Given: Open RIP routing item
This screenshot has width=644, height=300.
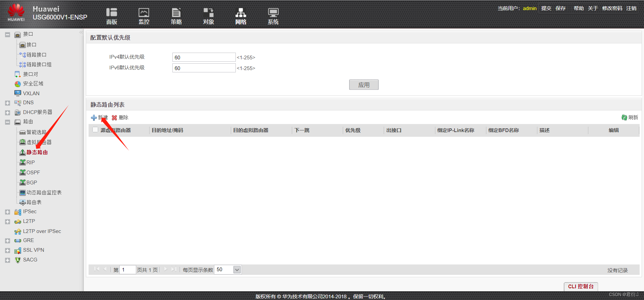Looking at the screenshot, I should click(x=31, y=162).
